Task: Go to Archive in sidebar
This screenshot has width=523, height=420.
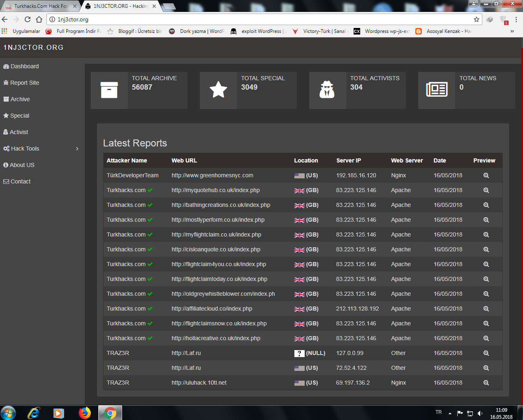Action: pyautogui.click(x=16, y=99)
